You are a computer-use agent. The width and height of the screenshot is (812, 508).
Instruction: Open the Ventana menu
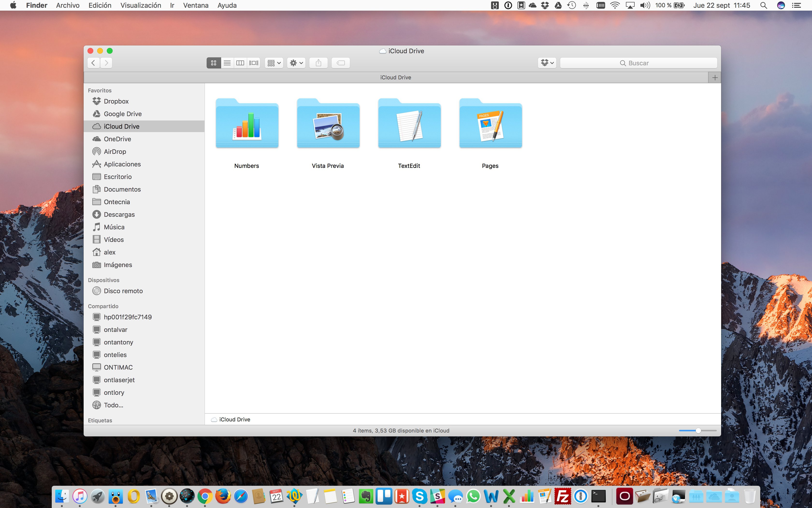click(x=196, y=5)
